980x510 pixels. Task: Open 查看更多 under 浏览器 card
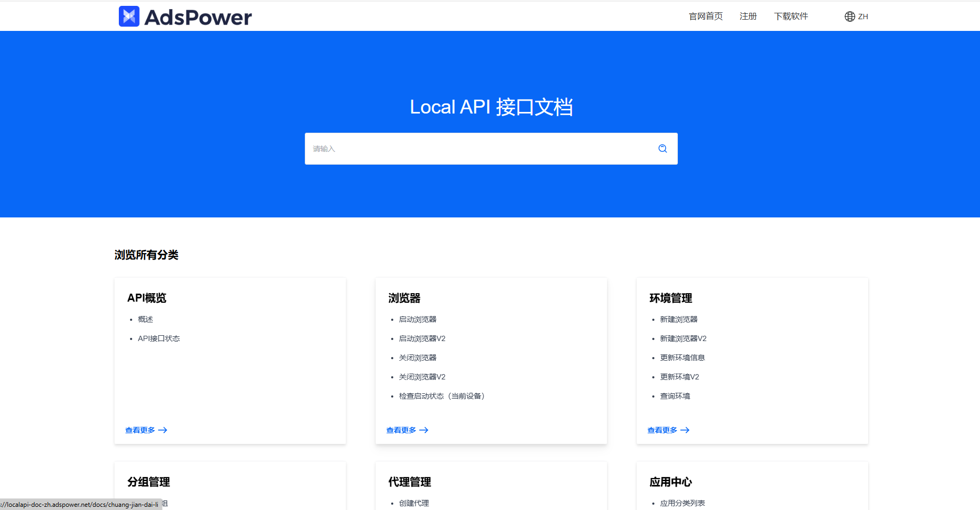point(407,430)
